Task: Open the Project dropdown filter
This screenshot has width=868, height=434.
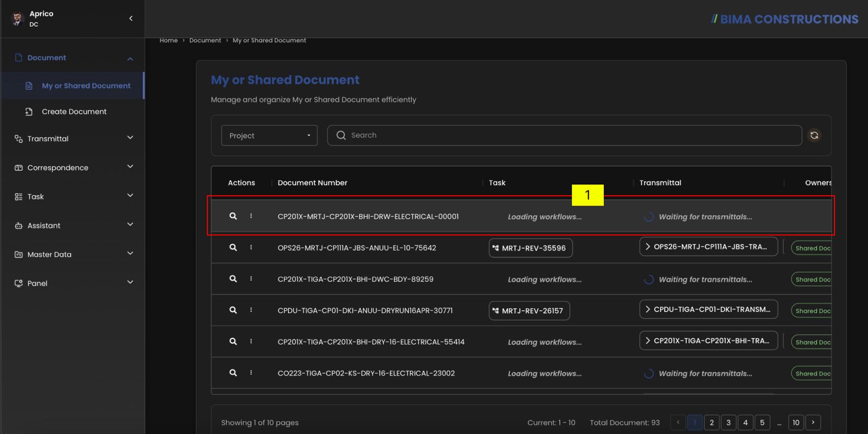Action: click(x=270, y=136)
